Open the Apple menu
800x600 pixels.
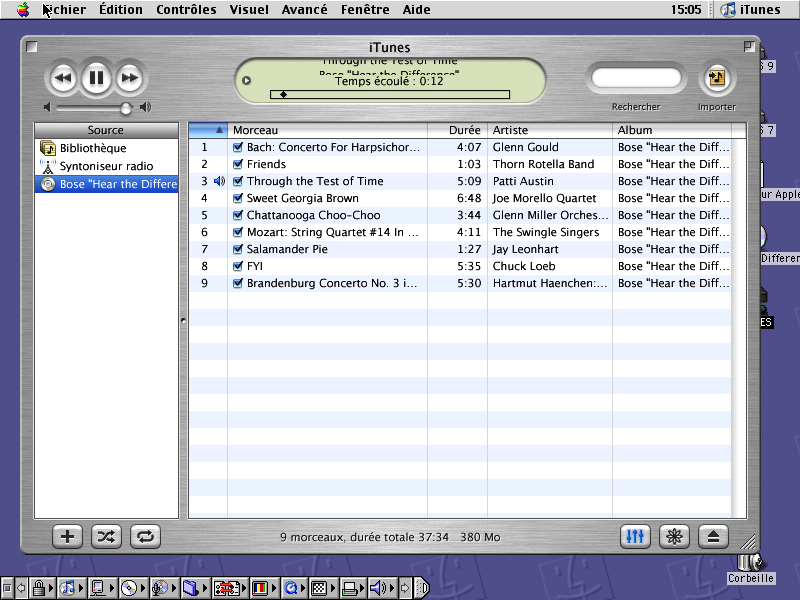[x=23, y=9]
